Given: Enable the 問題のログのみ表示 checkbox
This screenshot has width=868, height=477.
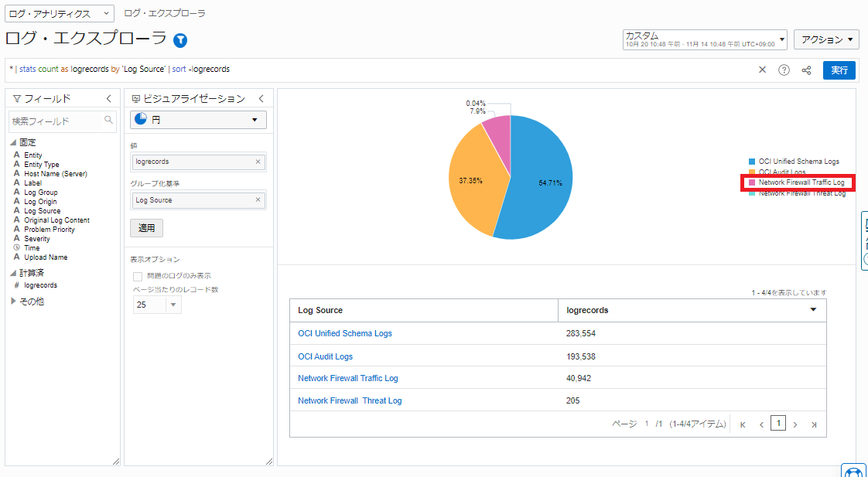Looking at the screenshot, I should [x=138, y=276].
